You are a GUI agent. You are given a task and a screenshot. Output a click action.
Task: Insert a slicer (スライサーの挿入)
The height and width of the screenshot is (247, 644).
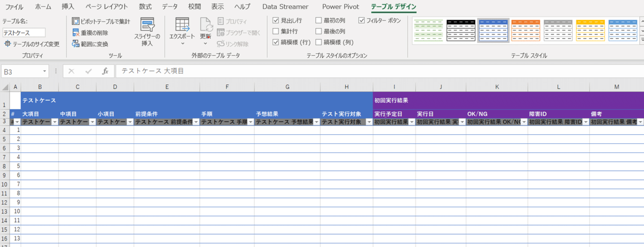[147, 32]
